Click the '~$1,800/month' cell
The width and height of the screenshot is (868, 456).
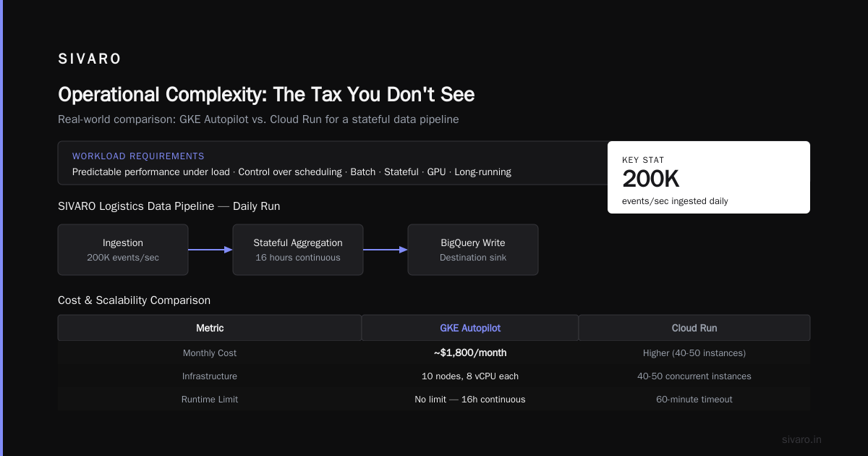[470, 353]
